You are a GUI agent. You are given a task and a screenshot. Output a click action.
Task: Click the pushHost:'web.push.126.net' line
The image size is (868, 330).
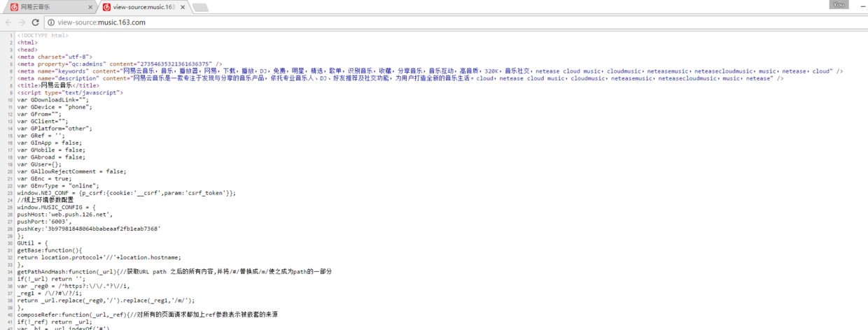pyautogui.click(x=65, y=214)
